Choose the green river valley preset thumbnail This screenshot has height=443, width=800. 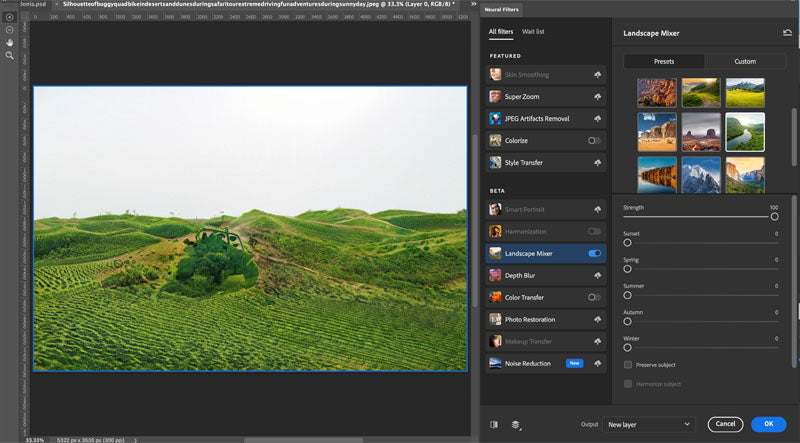coord(745,131)
